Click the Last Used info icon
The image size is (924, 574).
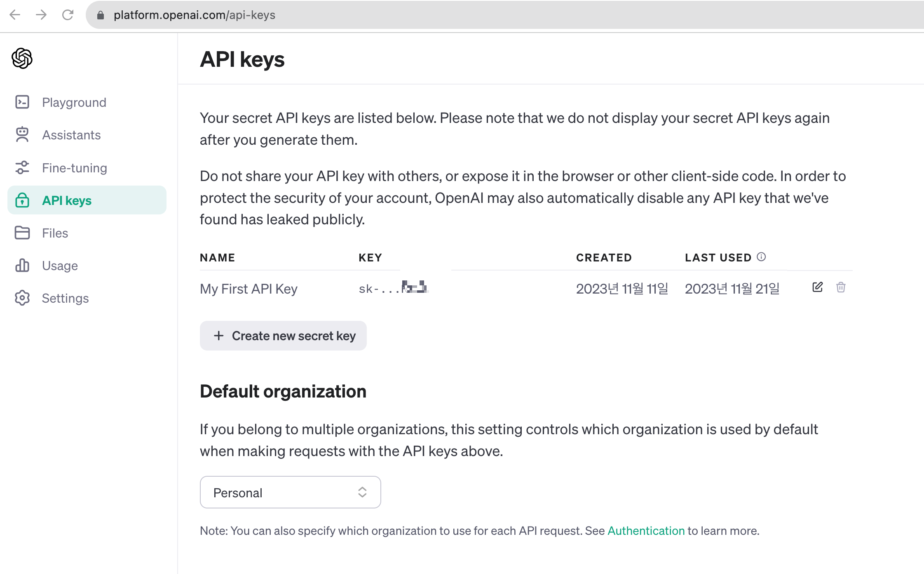point(761,257)
